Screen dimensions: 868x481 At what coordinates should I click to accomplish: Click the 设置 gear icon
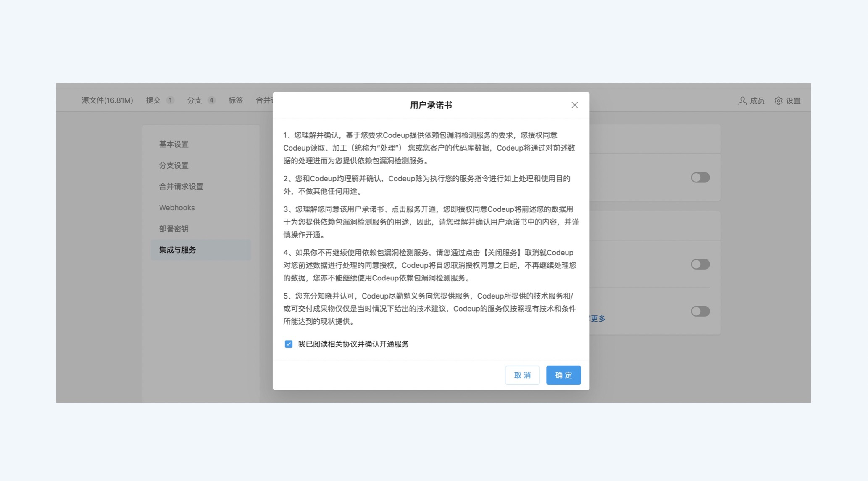(x=779, y=101)
